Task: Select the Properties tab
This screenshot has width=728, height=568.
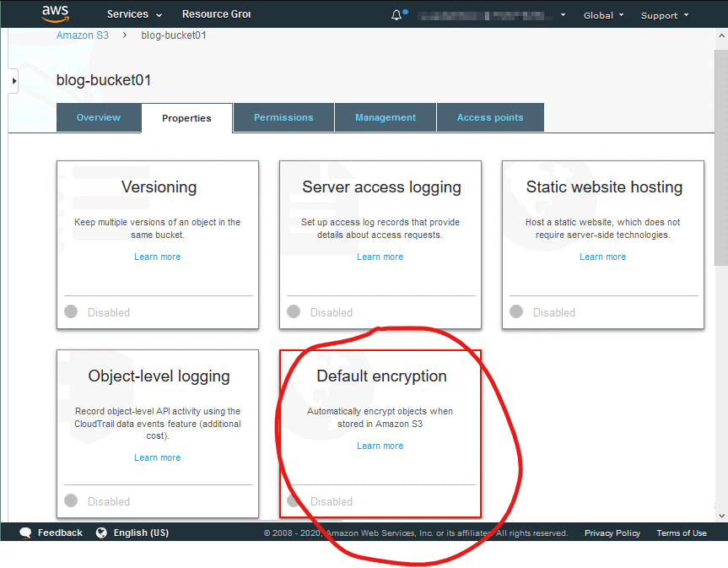Action: [x=186, y=118]
